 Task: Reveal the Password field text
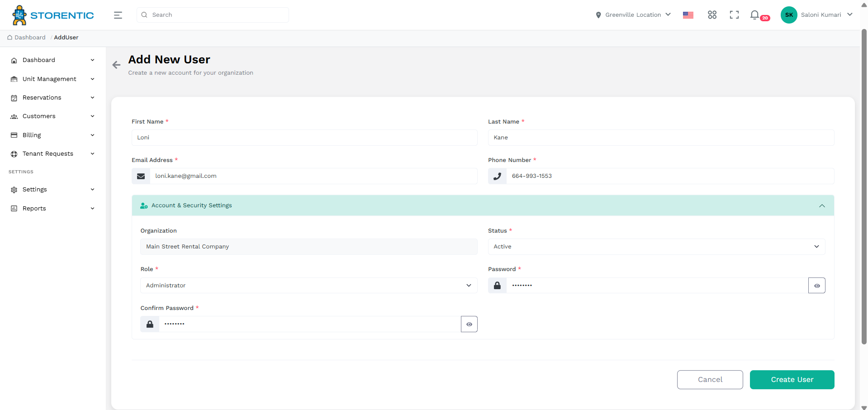point(817,285)
